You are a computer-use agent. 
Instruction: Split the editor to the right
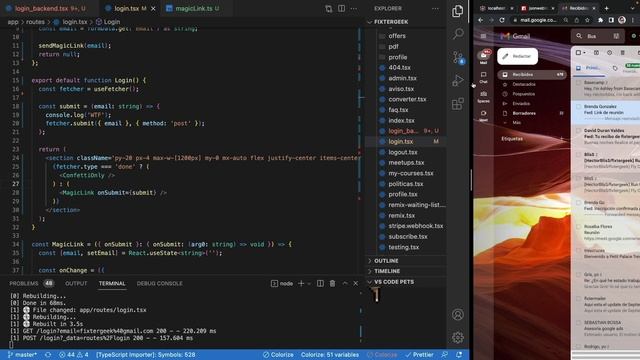341,8
